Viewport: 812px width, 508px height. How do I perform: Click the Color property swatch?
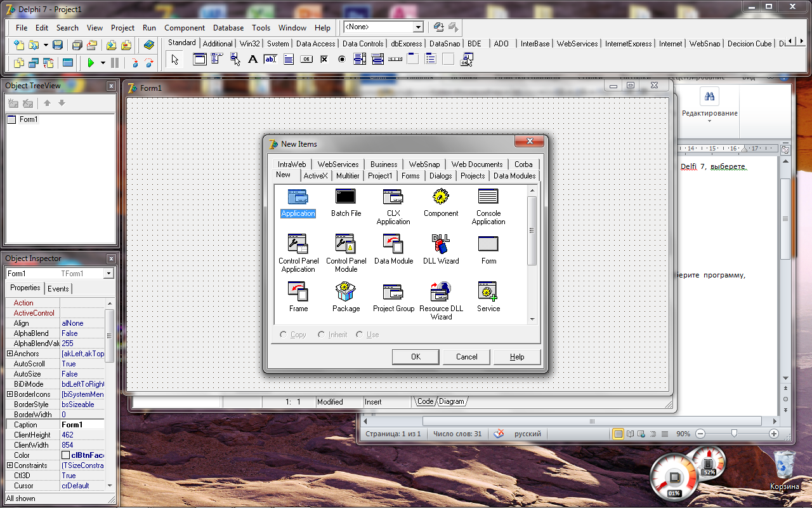(65, 455)
